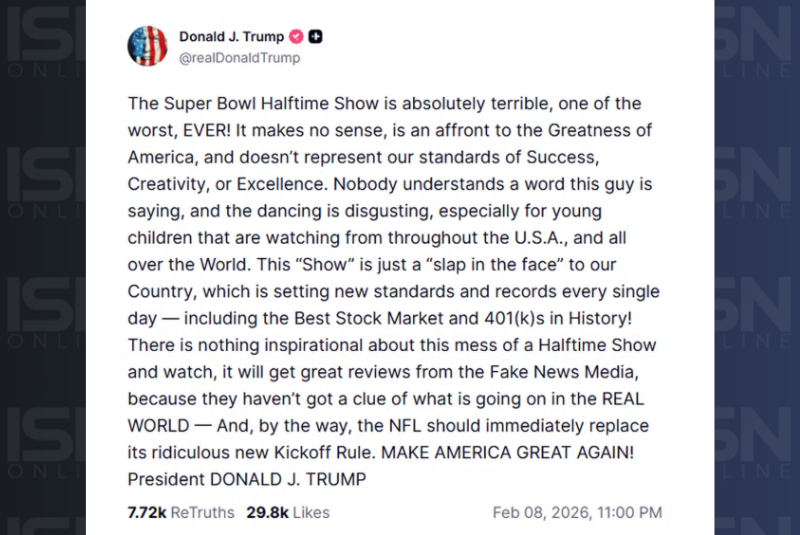The width and height of the screenshot is (800, 535).
Task: Open the @realDonaldTrump handle link
Action: (239, 58)
